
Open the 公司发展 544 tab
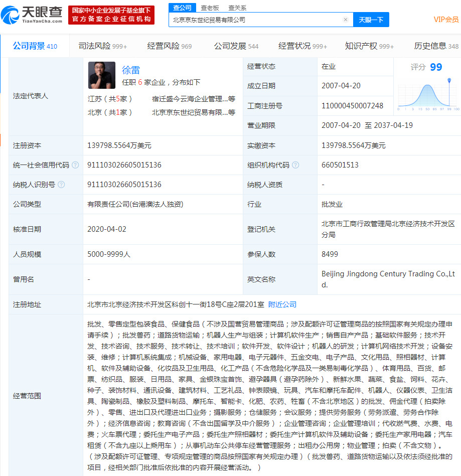pos(236,46)
